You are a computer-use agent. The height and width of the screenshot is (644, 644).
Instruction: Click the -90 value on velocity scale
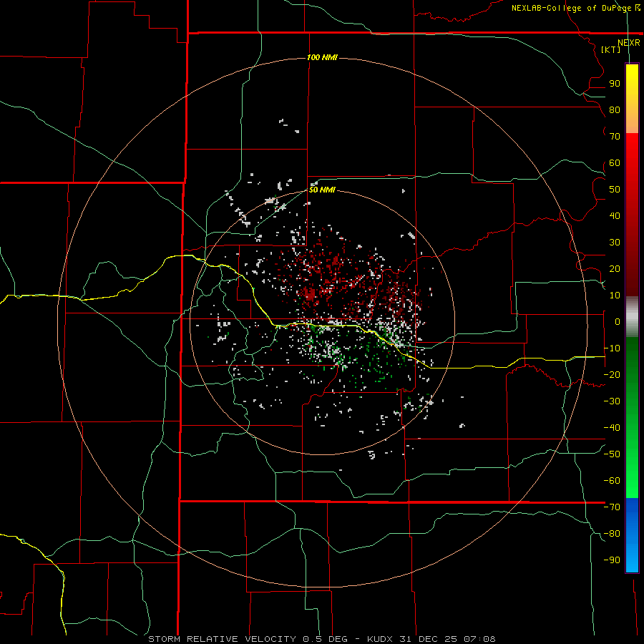[612, 560]
